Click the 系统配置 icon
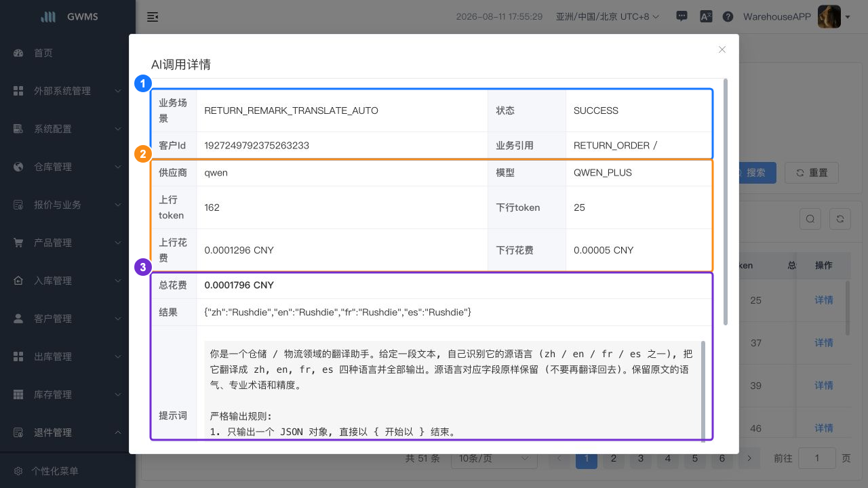The height and width of the screenshot is (488, 868). coord(18,129)
